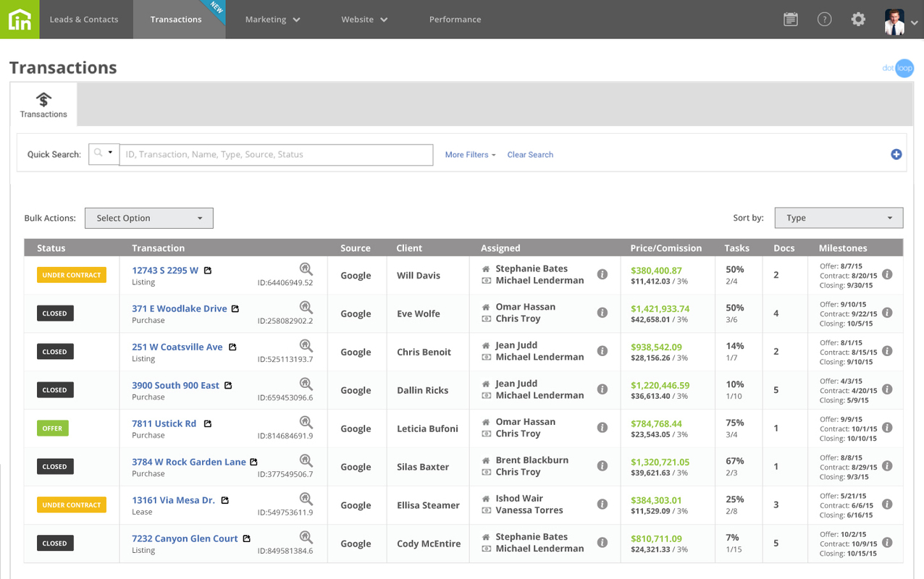924x579 pixels.
Task: Open the 7811 Ustick Rd transaction
Action: [164, 423]
